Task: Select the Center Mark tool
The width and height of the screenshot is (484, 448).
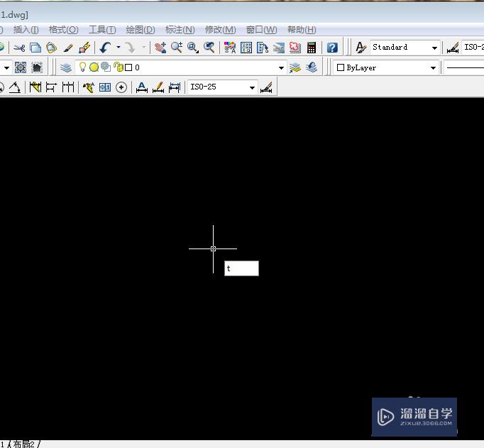Action: [x=121, y=88]
